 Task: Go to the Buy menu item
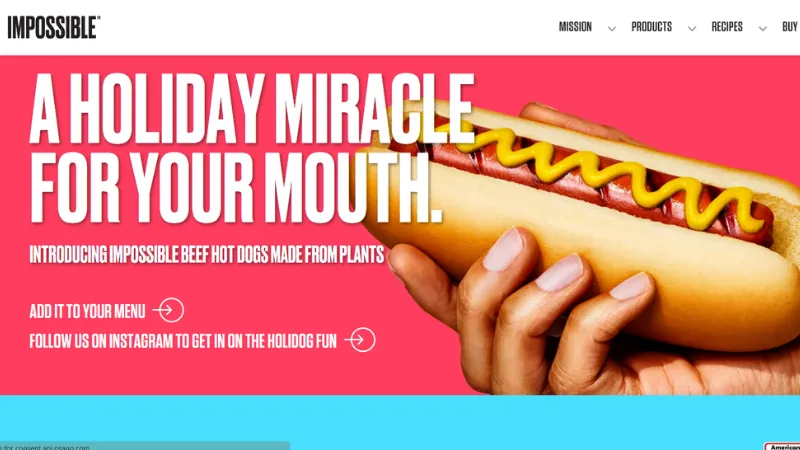pos(790,27)
